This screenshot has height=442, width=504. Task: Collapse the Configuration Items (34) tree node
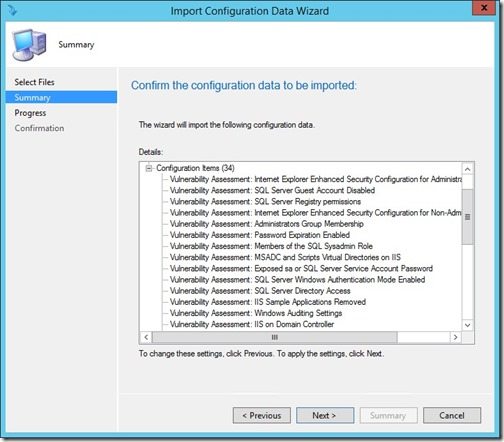149,168
